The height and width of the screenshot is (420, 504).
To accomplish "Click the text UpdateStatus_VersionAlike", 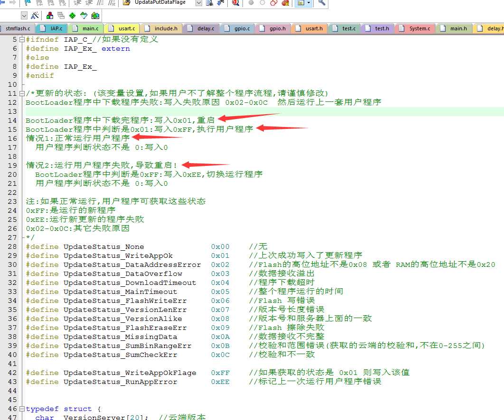I will [123, 319].
